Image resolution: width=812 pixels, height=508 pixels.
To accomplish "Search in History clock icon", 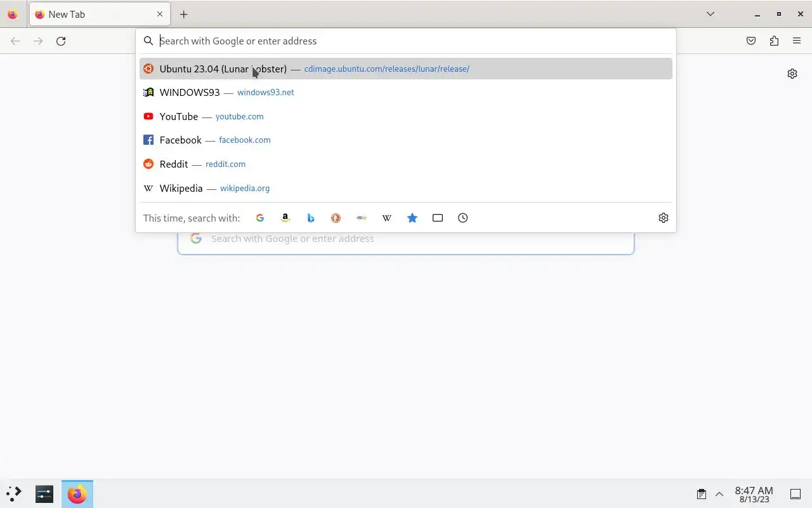I will [x=463, y=218].
